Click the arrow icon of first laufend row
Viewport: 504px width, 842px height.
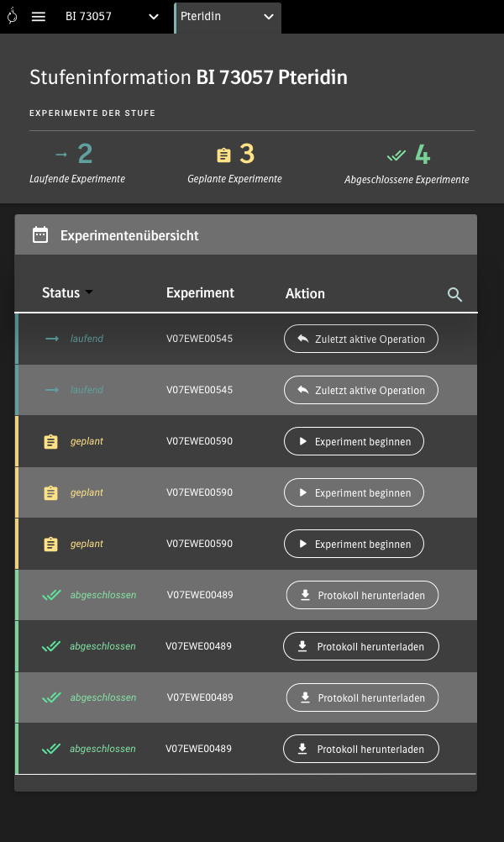pos(52,339)
